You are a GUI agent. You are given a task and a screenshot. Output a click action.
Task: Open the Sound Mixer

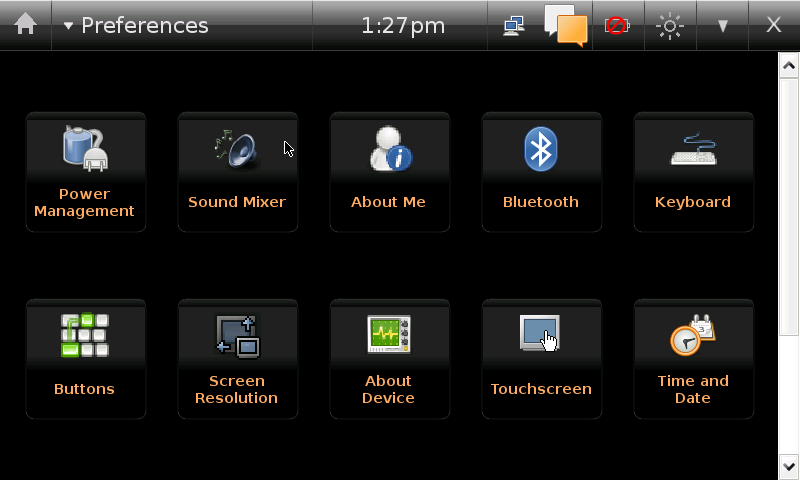click(238, 172)
